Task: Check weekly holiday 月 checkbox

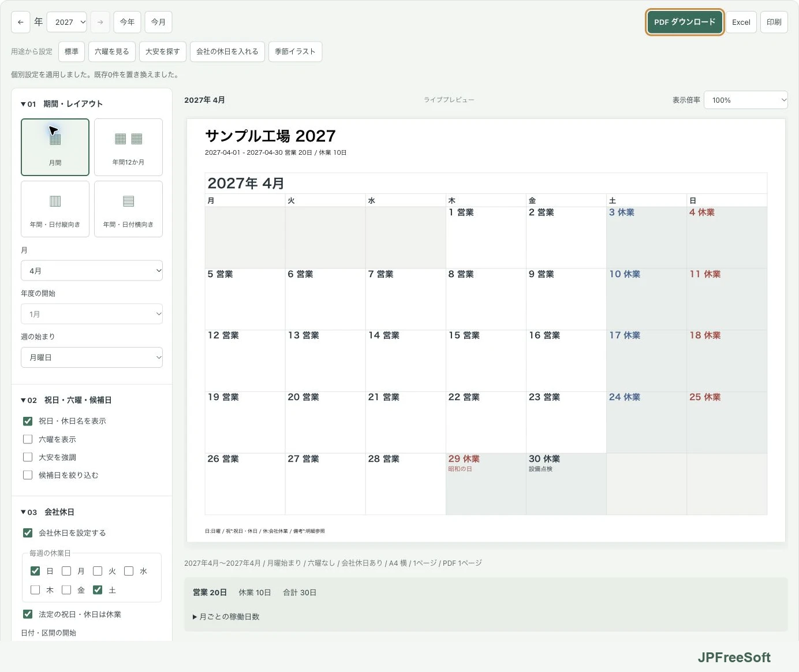Action: click(x=66, y=571)
